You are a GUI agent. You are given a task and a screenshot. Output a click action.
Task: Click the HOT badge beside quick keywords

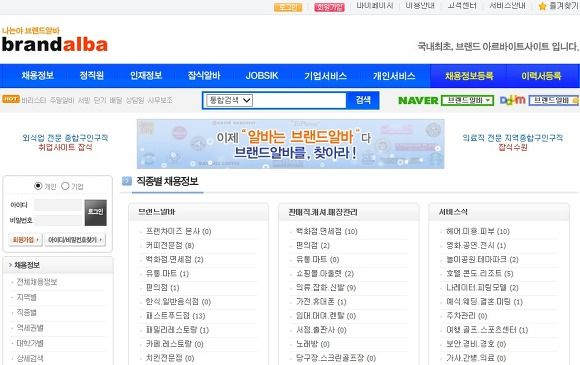pos(11,99)
